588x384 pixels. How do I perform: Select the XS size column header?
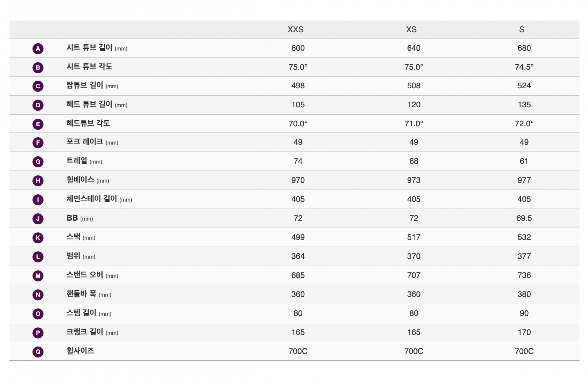click(x=411, y=29)
